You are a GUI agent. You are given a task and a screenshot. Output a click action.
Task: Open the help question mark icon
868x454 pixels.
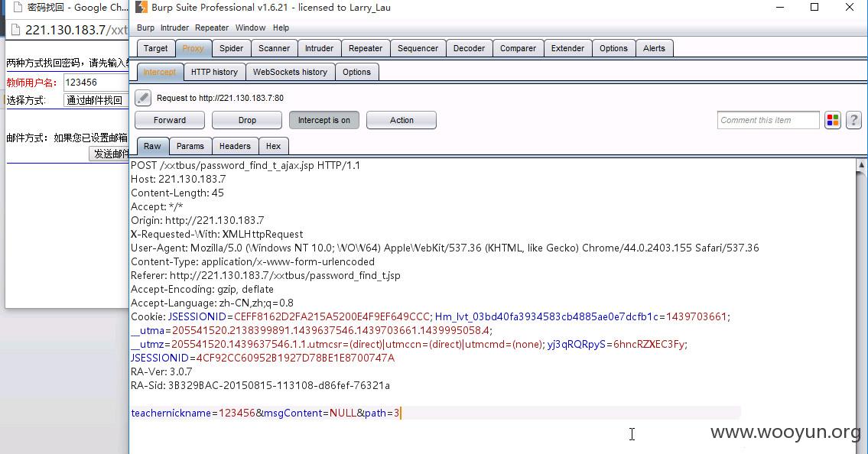click(853, 120)
